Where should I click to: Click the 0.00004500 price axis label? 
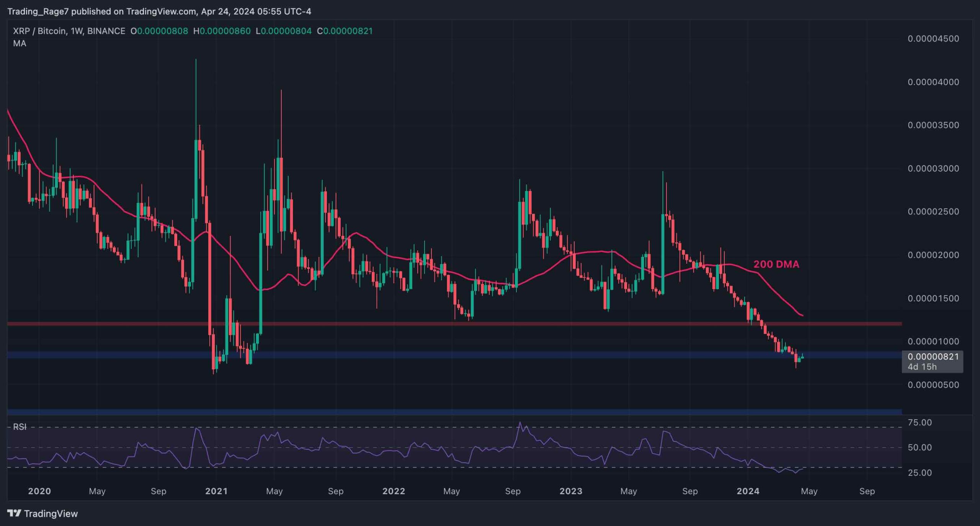(933, 39)
